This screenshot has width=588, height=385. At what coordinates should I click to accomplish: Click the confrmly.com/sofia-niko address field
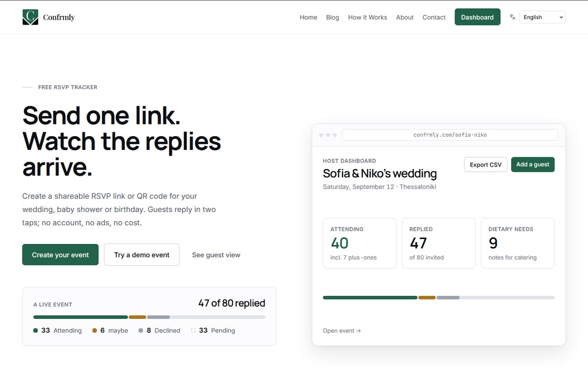pos(450,135)
